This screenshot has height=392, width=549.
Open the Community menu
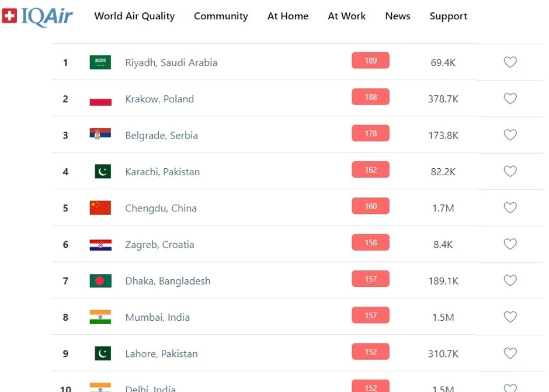point(221,16)
